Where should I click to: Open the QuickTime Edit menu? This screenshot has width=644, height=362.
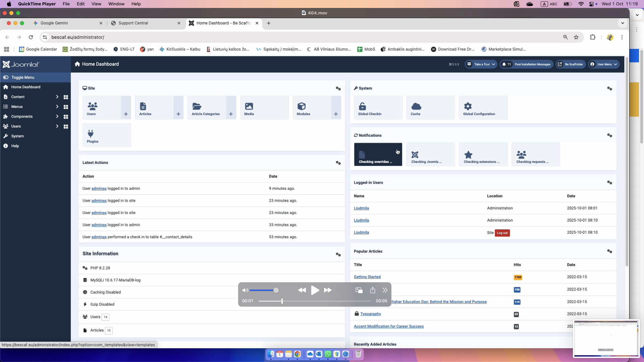pos(80,4)
